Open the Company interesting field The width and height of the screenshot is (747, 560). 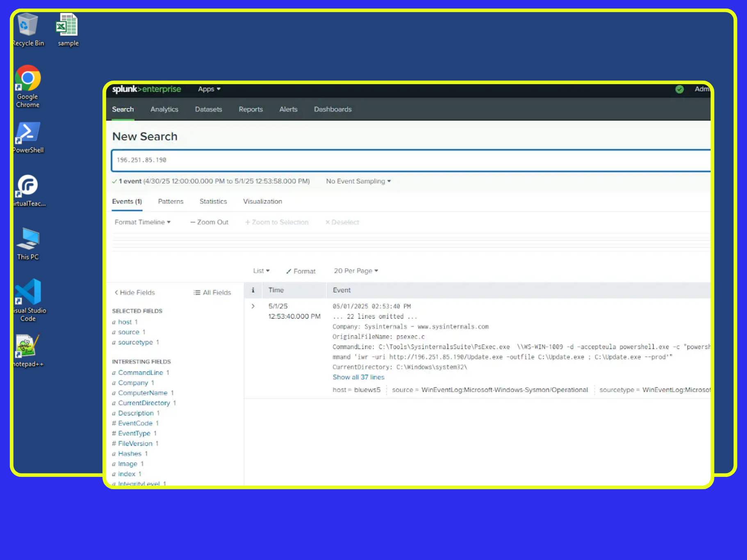pos(133,382)
